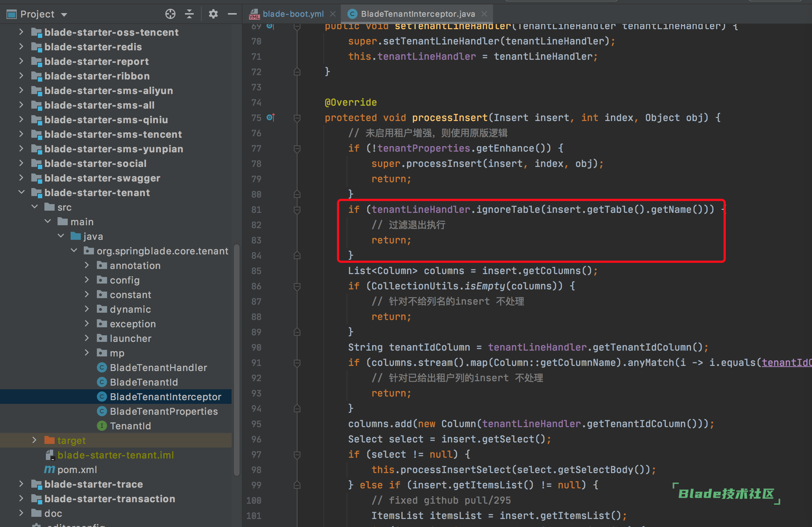Select BladeTenantId class icon
812x527 pixels.
click(x=102, y=382)
